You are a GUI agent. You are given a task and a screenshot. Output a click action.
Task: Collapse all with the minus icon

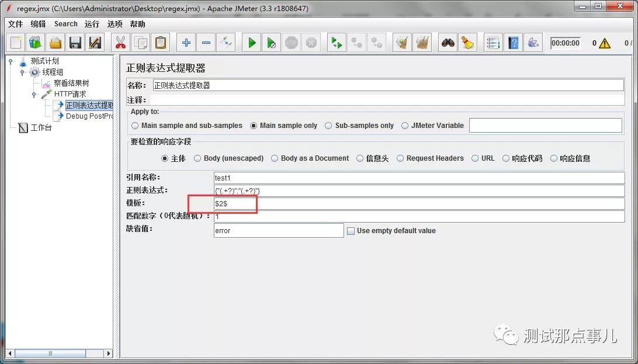pyautogui.click(x=206, y=43)
